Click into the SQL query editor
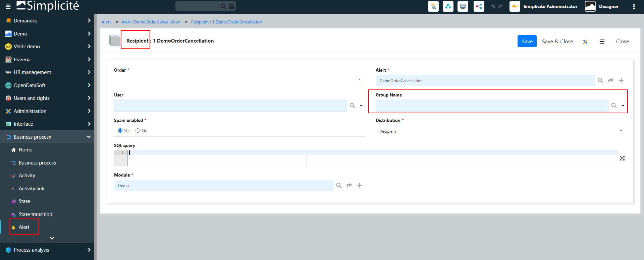 [373, 158]
